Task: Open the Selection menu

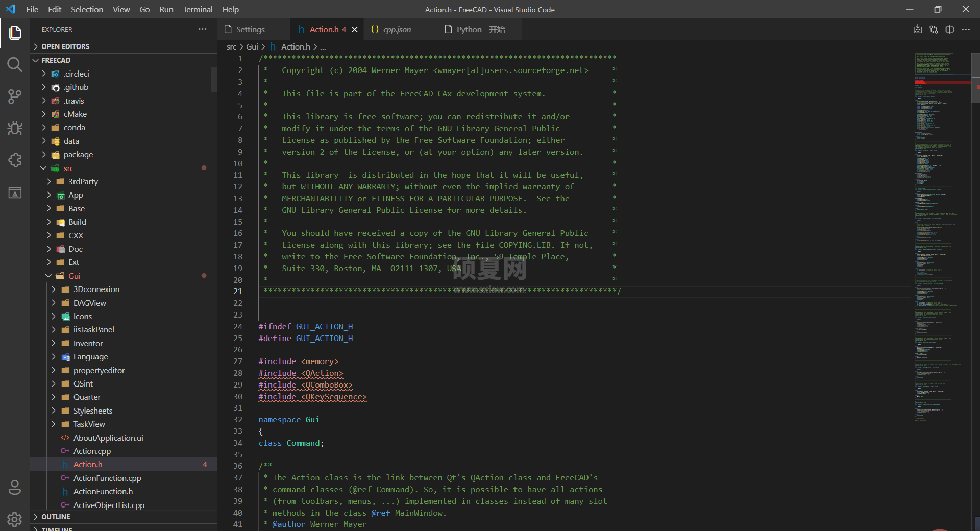Action: (x=87, y=9)
